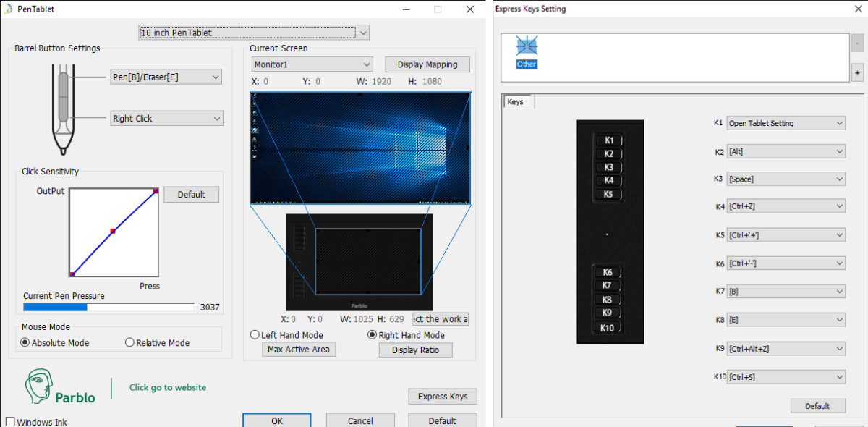Click the K1 key on the tablet image
Screen dimensions: 868x427
[x=608, y=140]
